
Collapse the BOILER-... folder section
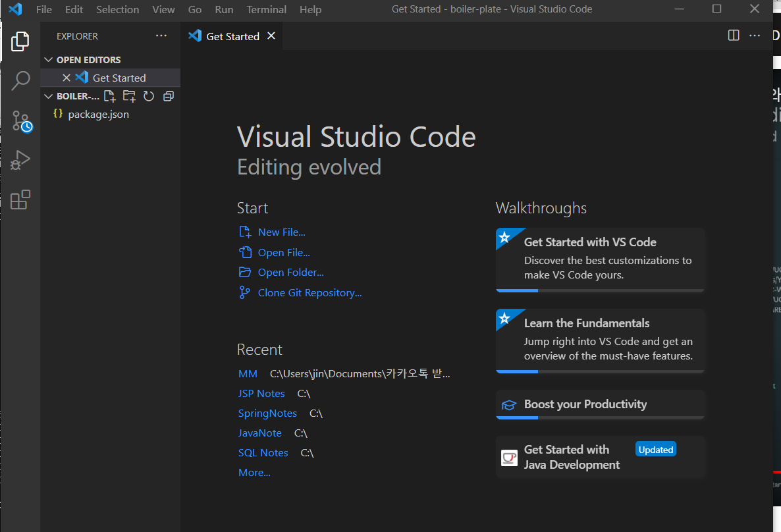pos(48,96)
